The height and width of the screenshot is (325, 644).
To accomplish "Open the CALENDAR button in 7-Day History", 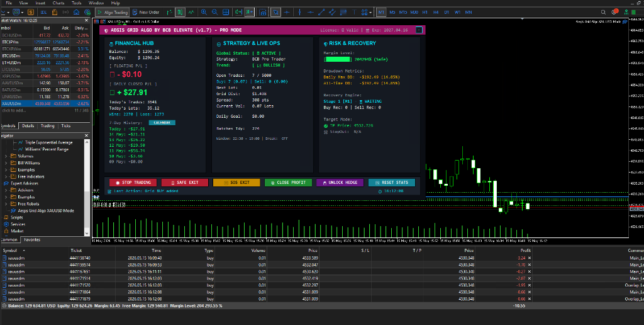I will click(162, 123).
